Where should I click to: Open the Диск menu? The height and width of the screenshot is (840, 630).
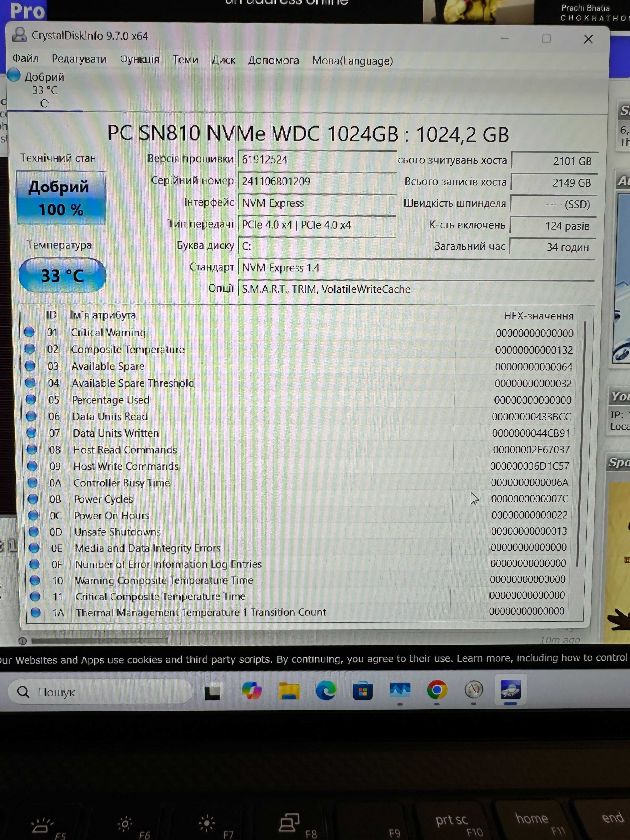click(x=223, y=60)
